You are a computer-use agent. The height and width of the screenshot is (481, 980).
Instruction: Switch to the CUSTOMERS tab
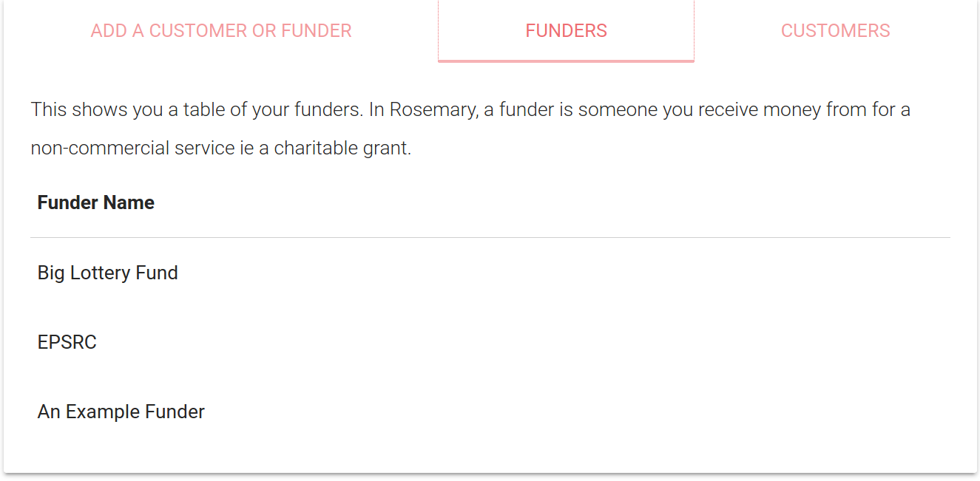(x=835, y=30)
